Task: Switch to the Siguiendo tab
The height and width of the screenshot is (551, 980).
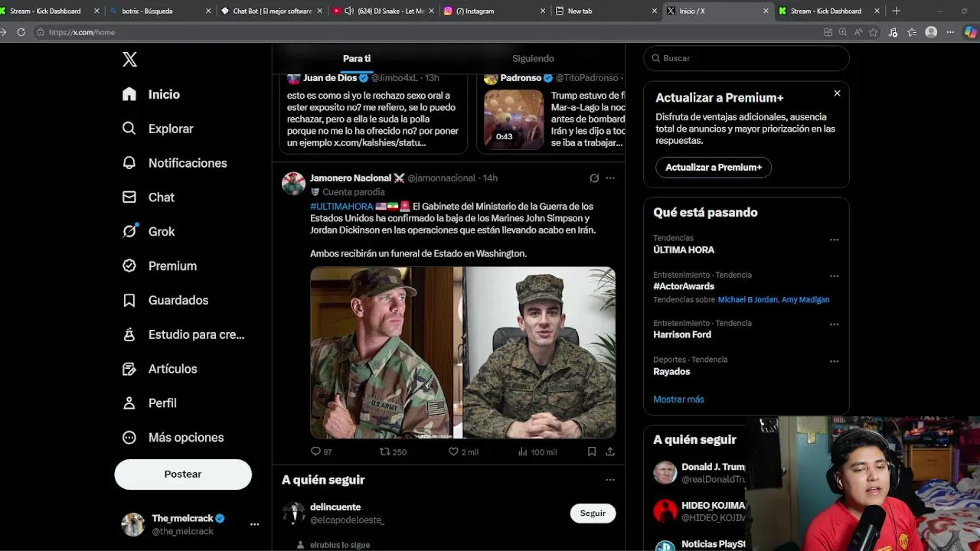Action: click(x=533, y=58)
